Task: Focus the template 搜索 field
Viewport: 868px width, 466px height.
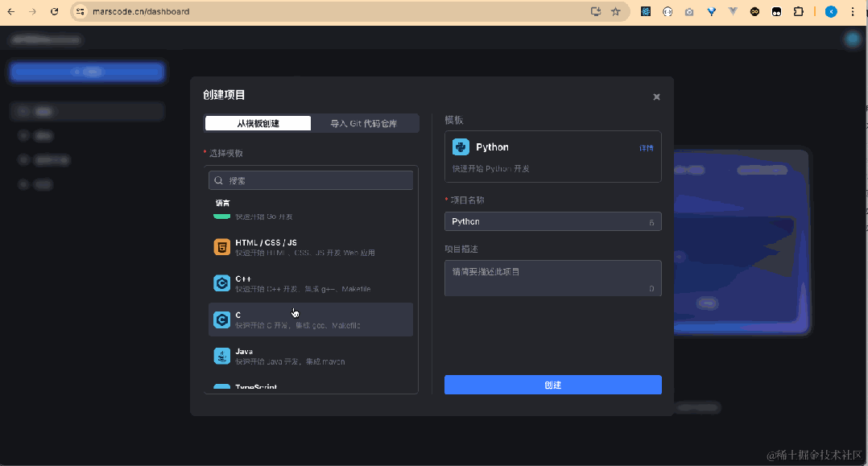Action: [311, 180]
